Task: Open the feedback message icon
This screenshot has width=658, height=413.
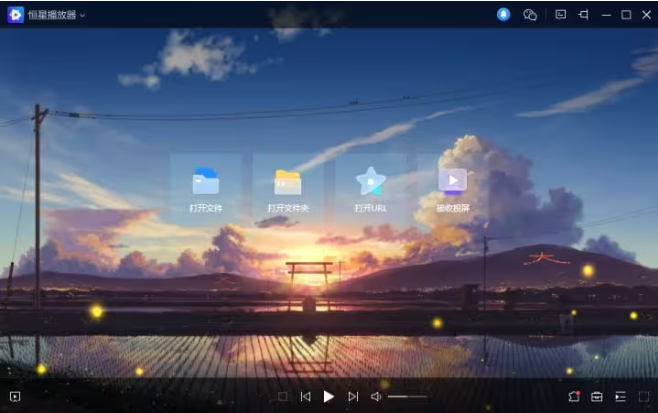Action: pos(561,15)
